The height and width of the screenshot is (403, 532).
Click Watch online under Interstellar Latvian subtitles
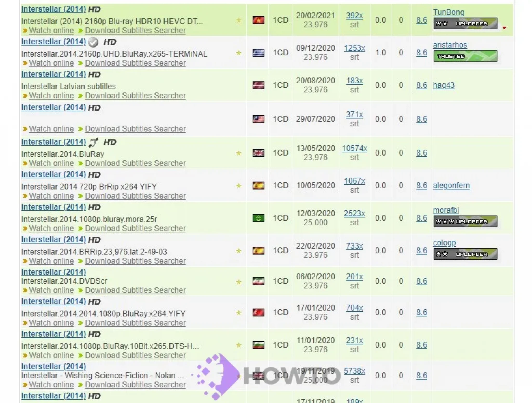pos(51,96)
